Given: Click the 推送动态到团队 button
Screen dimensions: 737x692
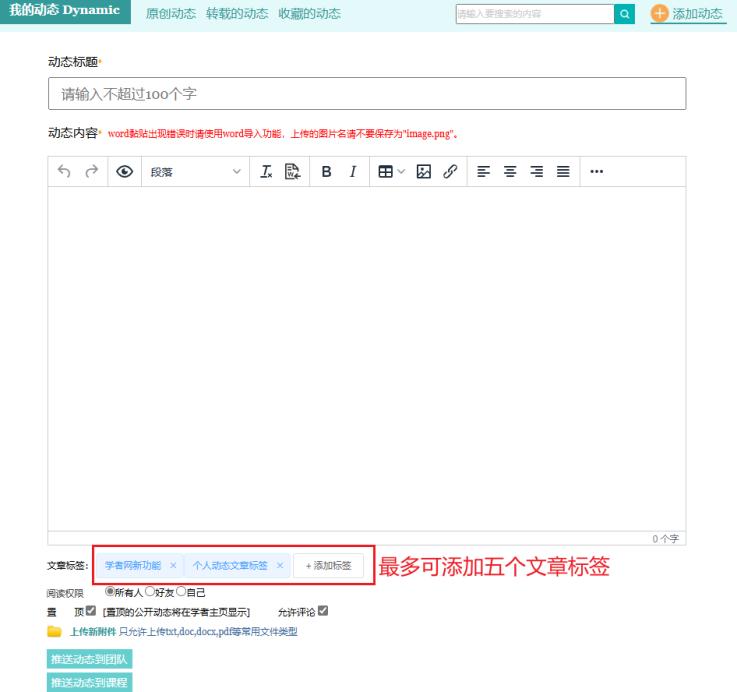Looking at the screenshot, I should coord(89,659).
